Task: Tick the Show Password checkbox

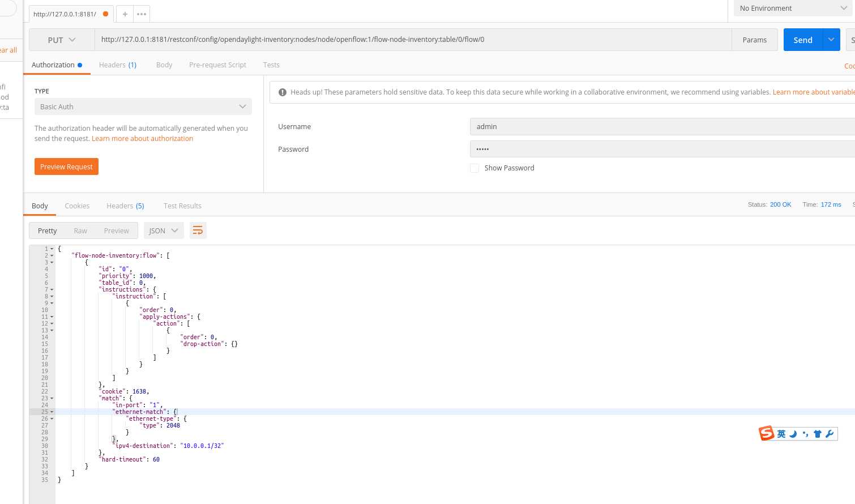Action: coord(474,168)
